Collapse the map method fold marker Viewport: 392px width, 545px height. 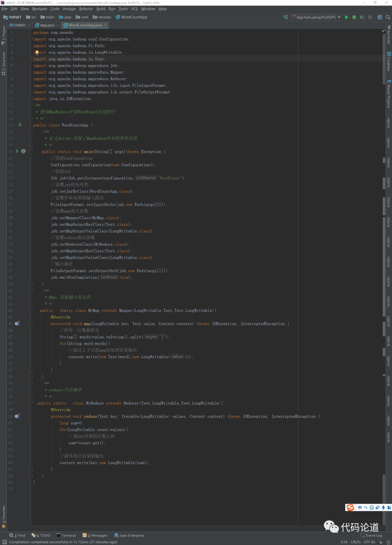coord(31,323)
